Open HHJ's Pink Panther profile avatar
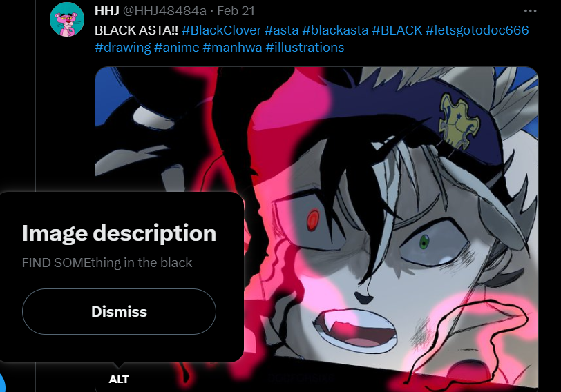 67,19
